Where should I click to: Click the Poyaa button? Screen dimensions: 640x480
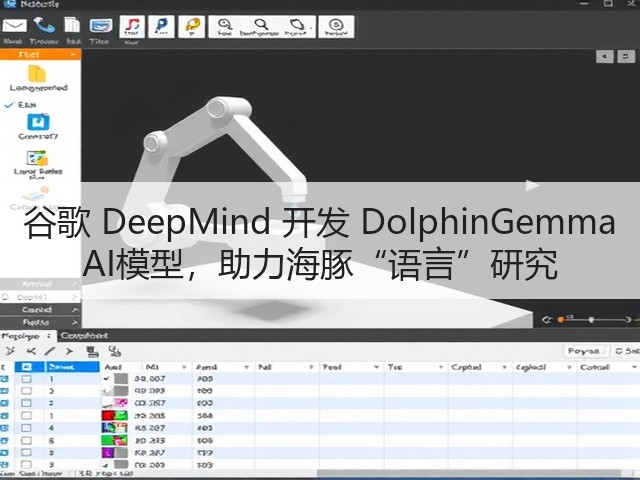[585, 351]
